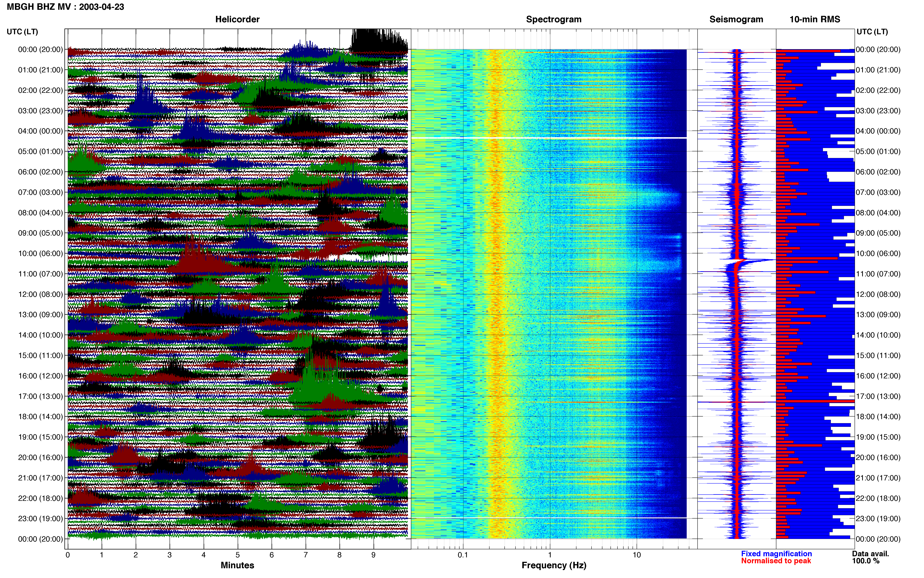Click the white data gap line in spectrogram near 04:00
The height and width of the screenshot is (578, 924).
[x=549, y=138]
